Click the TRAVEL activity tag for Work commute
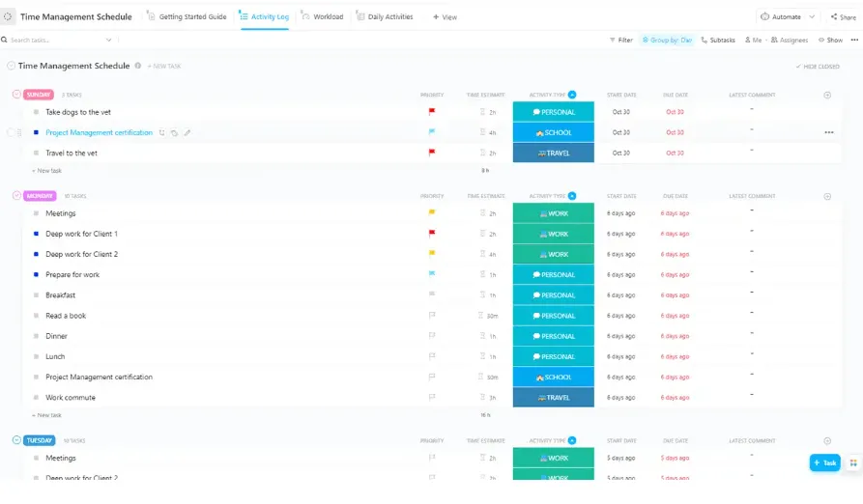 point(553,398)
